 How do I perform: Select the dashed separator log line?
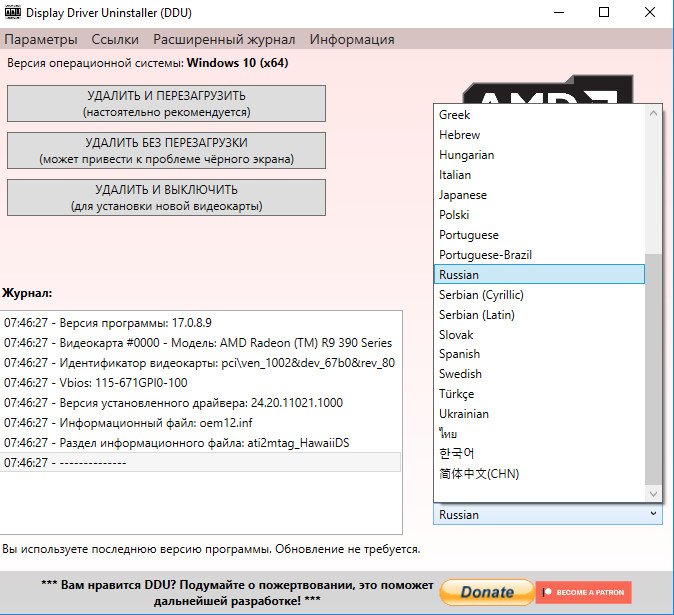200,462
